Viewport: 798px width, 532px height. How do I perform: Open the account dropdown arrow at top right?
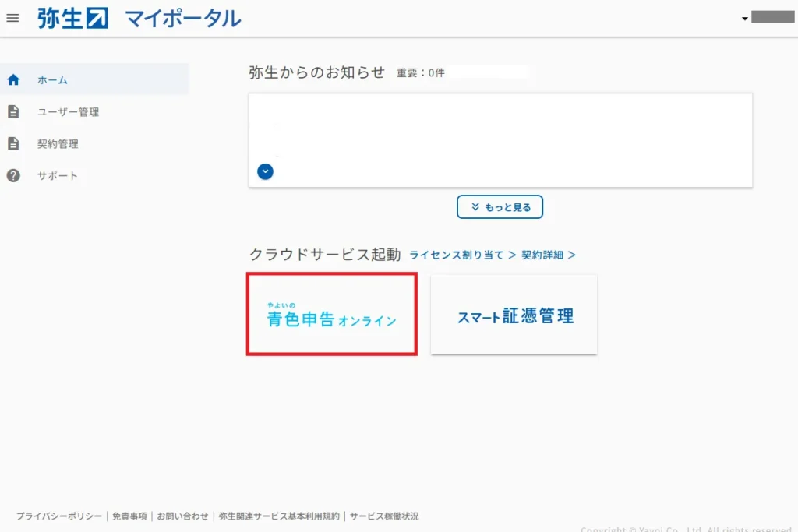point(744,19)
